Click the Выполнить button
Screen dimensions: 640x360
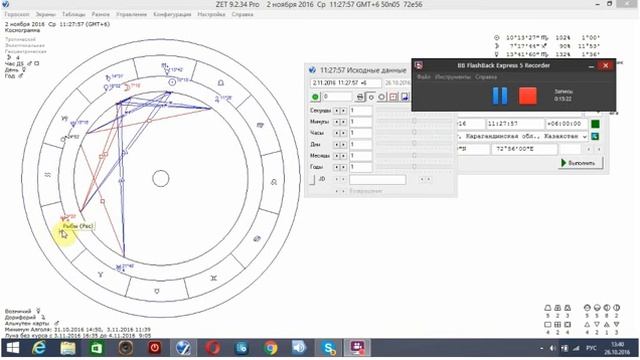point(580,163)
